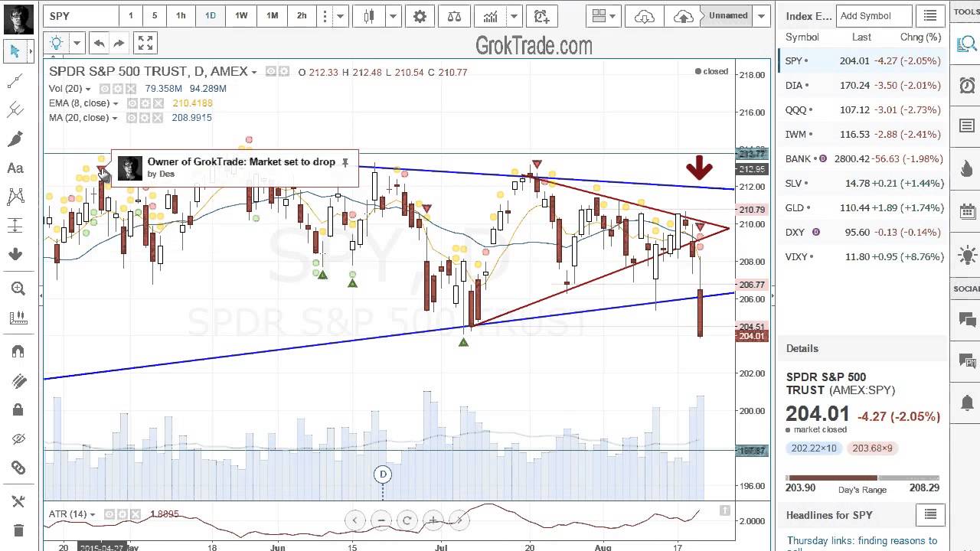Image resolution: width=980 pixels, height=551 pixels.
Task: Expand the publish idea dropdown arrow
Action: [x=76, y=44]
